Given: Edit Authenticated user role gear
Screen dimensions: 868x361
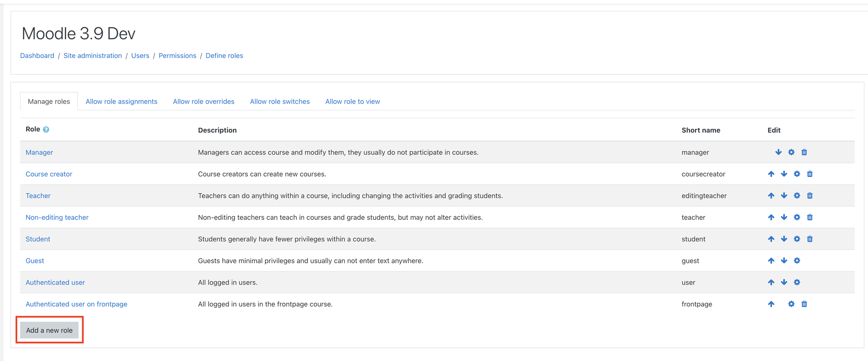Looking at the screenshot, I should (x=797, y=282).
